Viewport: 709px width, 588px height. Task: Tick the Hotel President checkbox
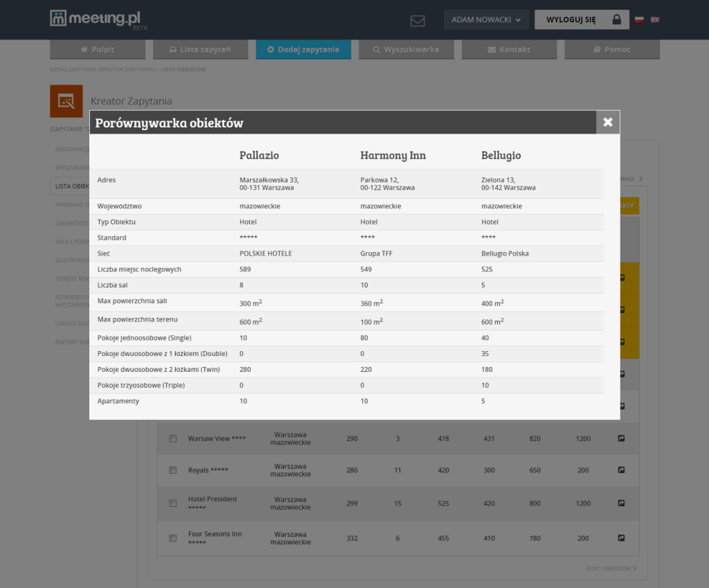pyautogui.click(x=172, y=504)
